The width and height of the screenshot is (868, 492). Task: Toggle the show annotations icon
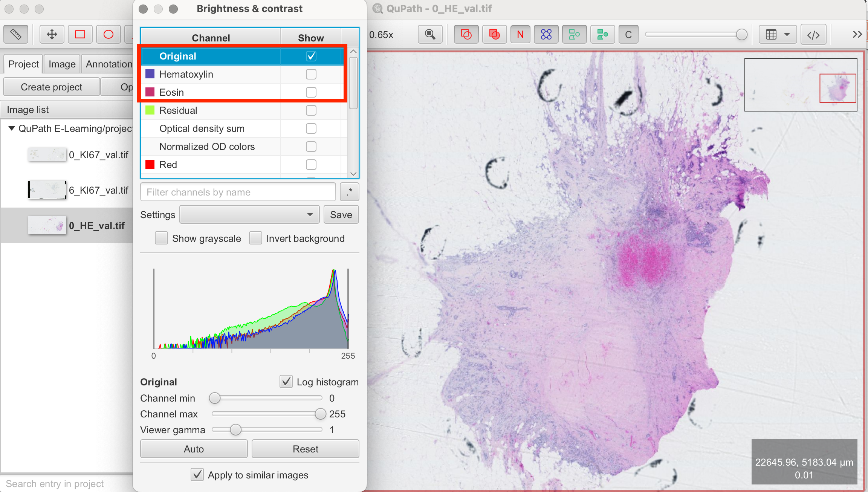[x=466, y=35]
